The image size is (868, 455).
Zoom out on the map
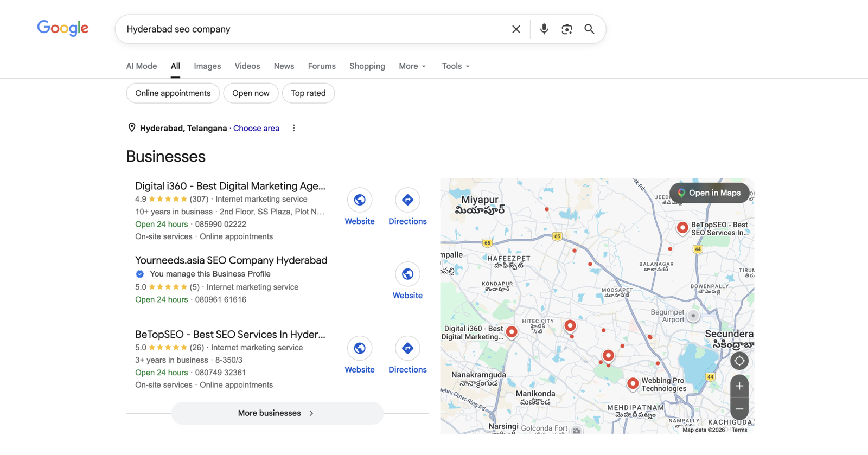coord(739,408)
